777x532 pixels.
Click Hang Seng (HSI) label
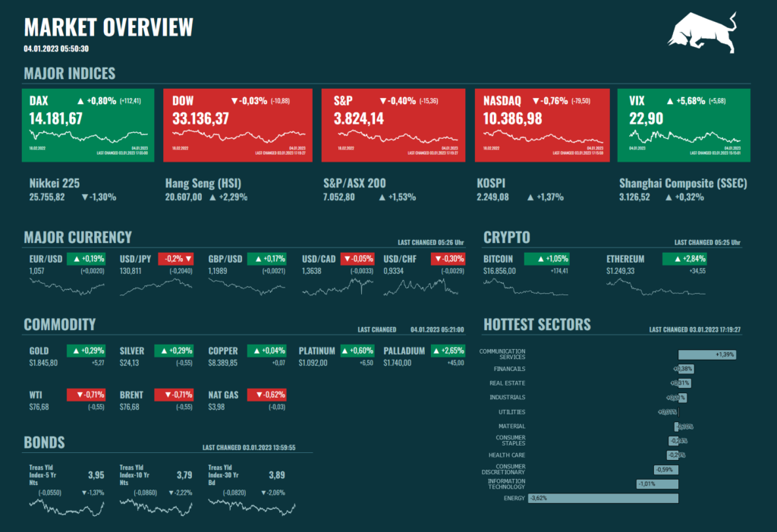[203, 184]
